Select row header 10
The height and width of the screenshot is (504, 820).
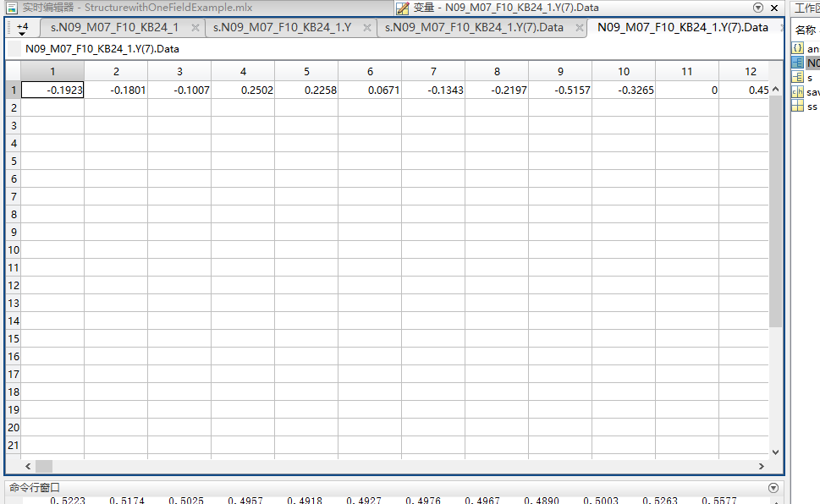click(x=13, y=250)
